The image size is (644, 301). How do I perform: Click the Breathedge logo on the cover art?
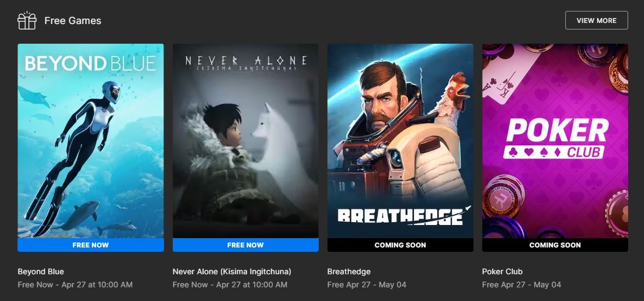pyautogui.click(x=404, y=216)
